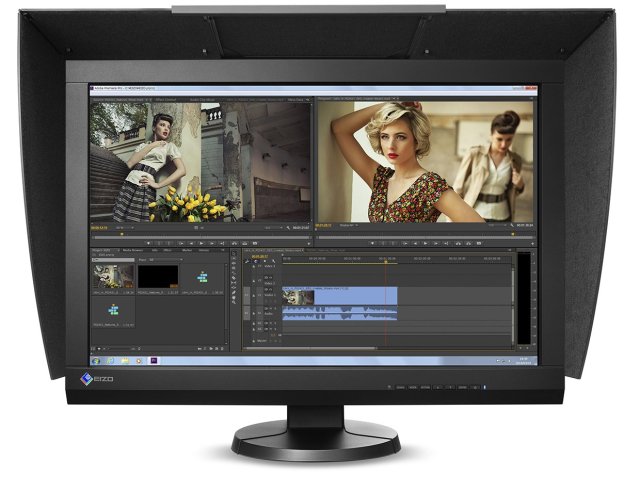Open Source monitor settings wrench
Image resolution: width=640 pixels, height=480 pixels.
tap(288, 228)
